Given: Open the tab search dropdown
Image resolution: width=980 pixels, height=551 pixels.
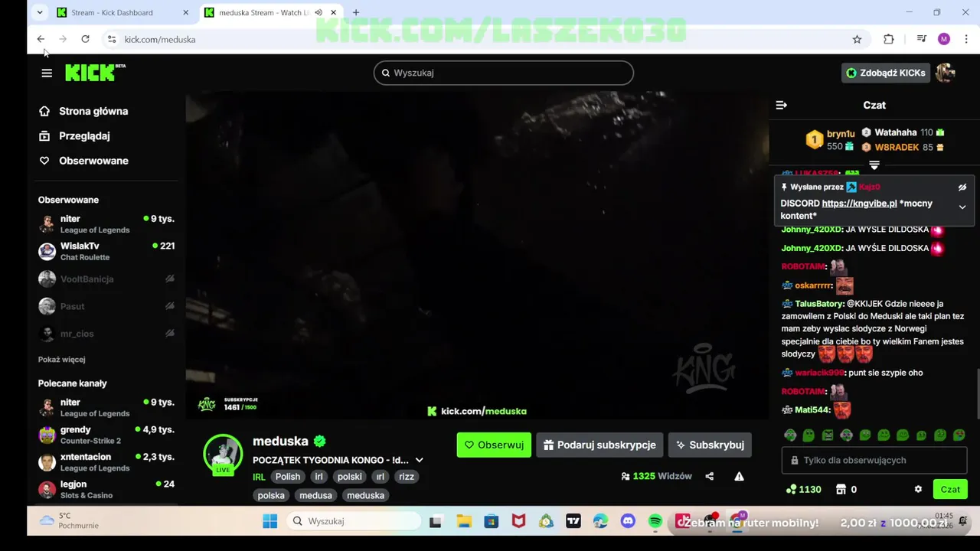Looking at the screenshot, I should pos(40,12).
